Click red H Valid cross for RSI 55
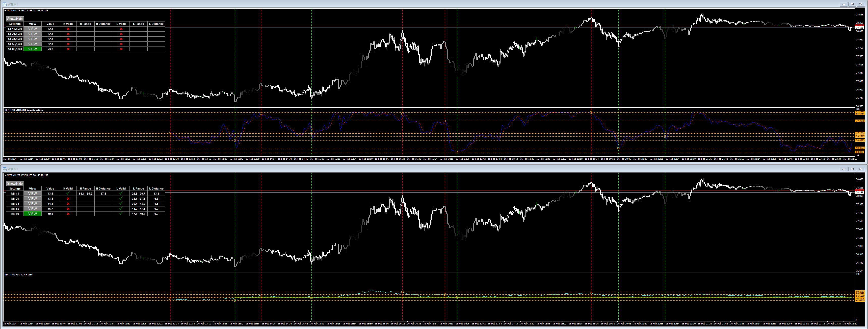 click(x=68, y=209)
